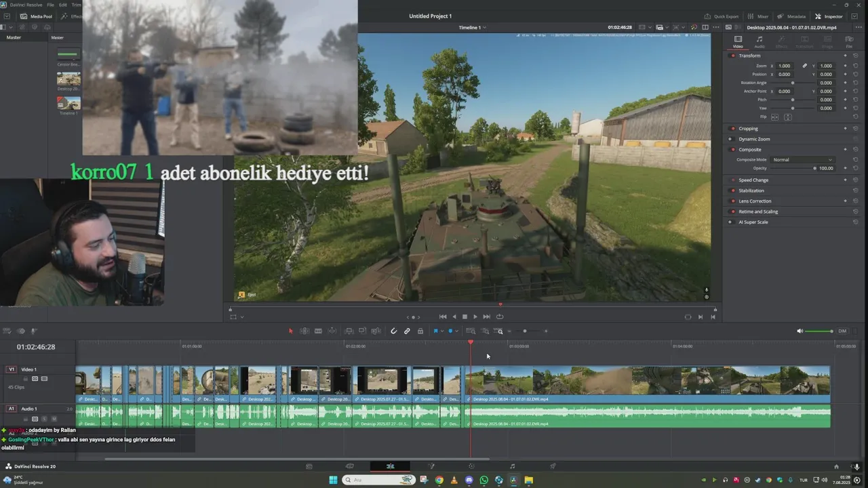
Task: Select the Trim Edit Mode tool
Action: click(304, 331)
